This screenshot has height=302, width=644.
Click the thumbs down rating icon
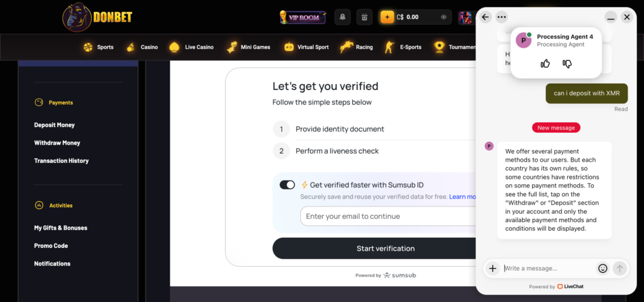pos(567,64)
